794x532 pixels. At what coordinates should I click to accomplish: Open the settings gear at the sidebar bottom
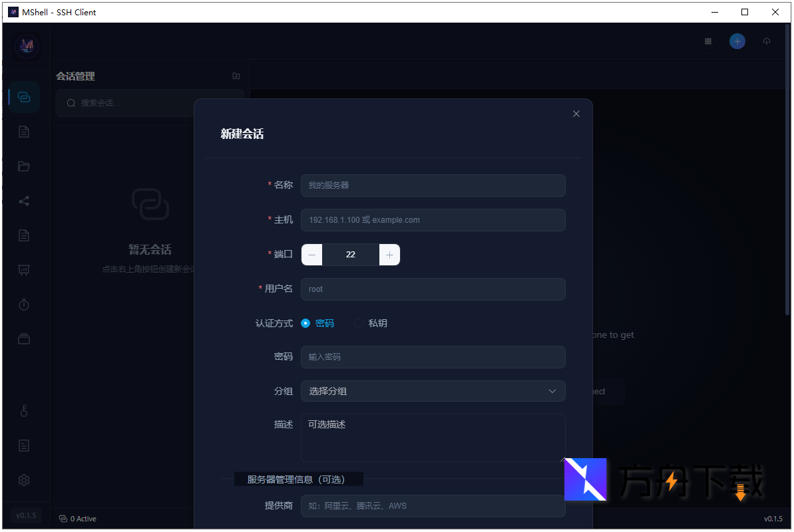[24, 479]
